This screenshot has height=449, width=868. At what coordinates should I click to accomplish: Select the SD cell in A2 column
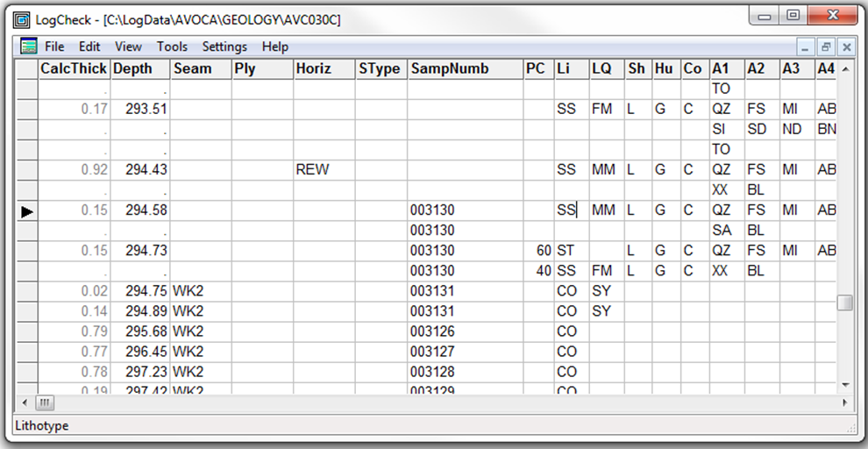point(762,130)
